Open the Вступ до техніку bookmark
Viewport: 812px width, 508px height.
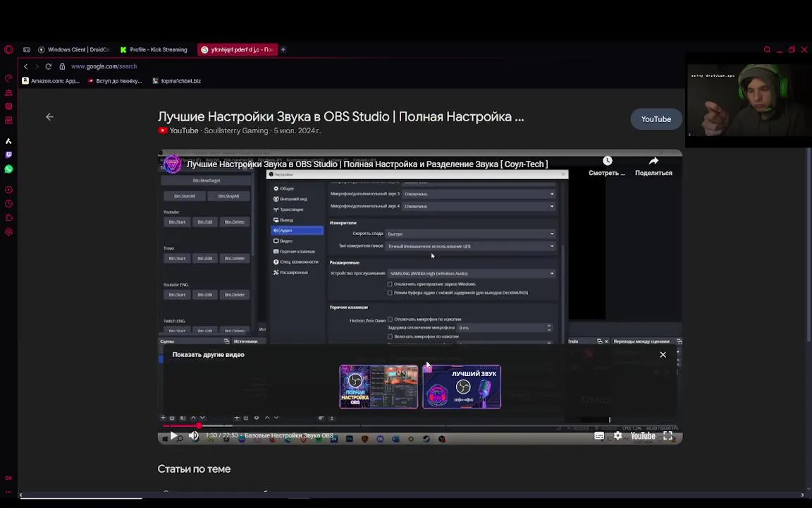[x=114, y=81]
